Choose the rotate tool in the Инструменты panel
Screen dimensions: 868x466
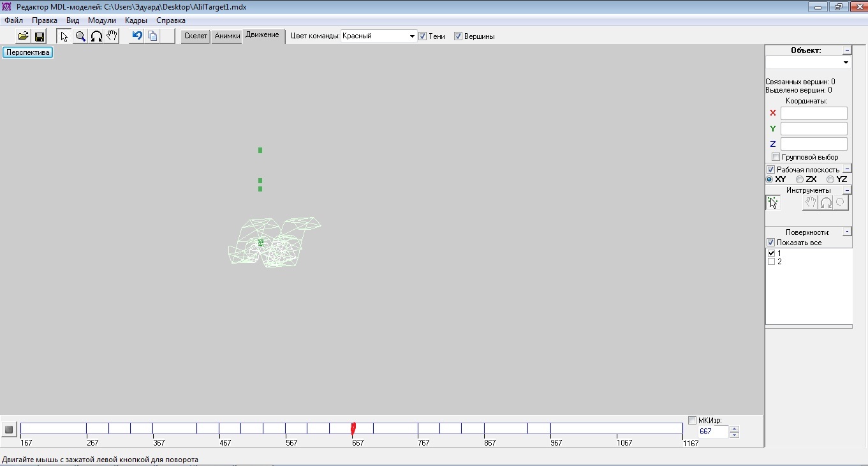[x=825, y=203]
